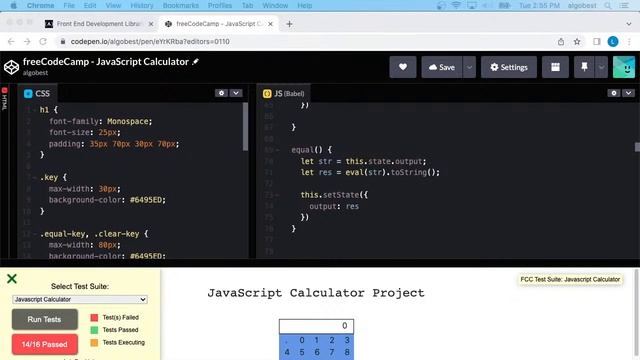
Task: Open CSS editor settings gear
Action: pos(221,93)
